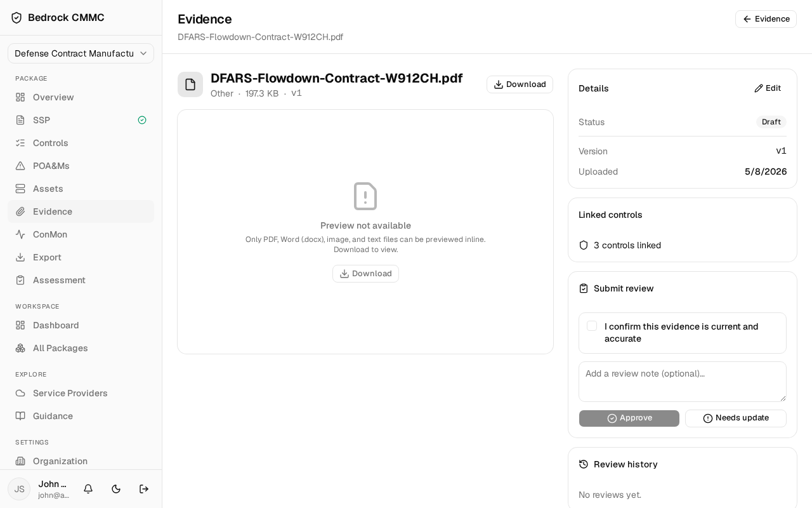This screenshot has height=508, width=812.
Task: Click the SSP green check status icon
Action: (142, 120)
